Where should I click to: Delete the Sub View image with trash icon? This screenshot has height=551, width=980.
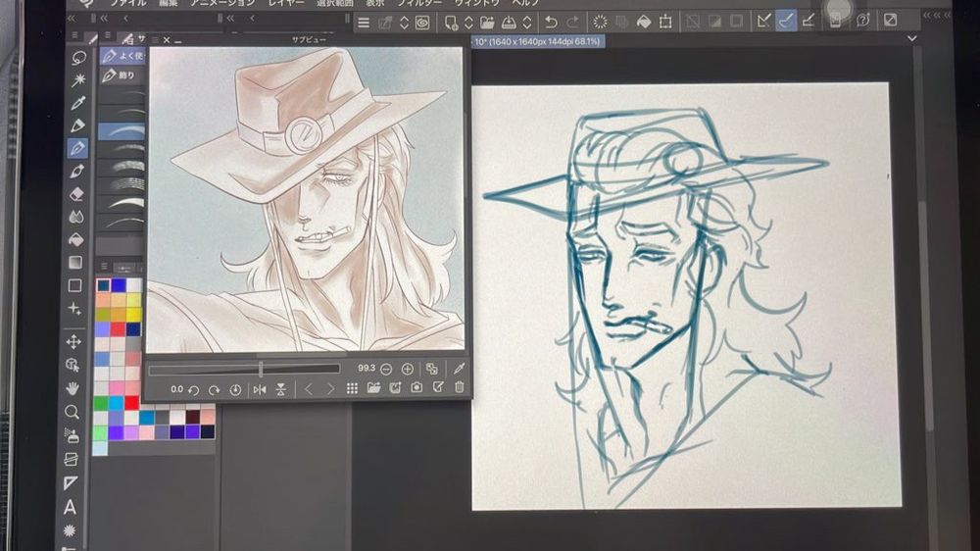tap(459, 389)
